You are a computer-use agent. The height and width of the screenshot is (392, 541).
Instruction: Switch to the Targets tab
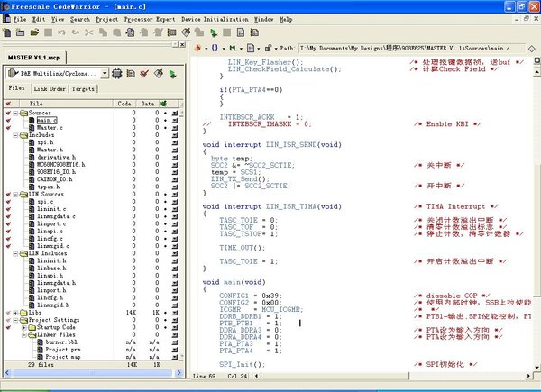point(83,89)
